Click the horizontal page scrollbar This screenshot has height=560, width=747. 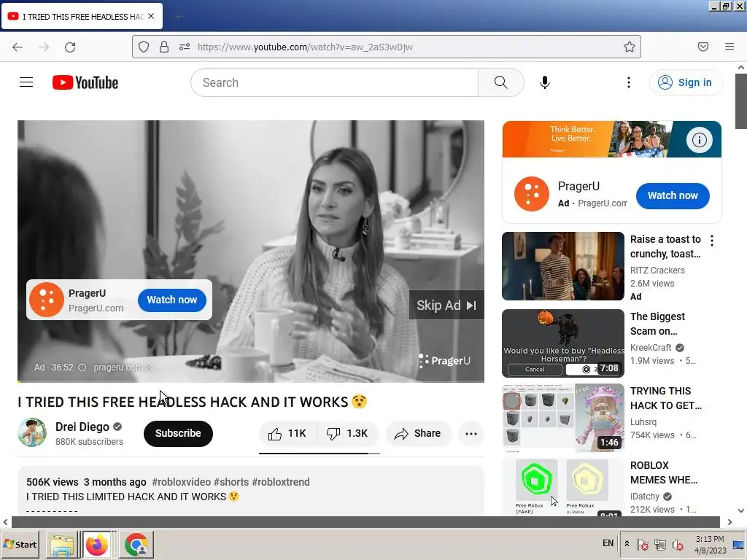(x=366, y=522)
